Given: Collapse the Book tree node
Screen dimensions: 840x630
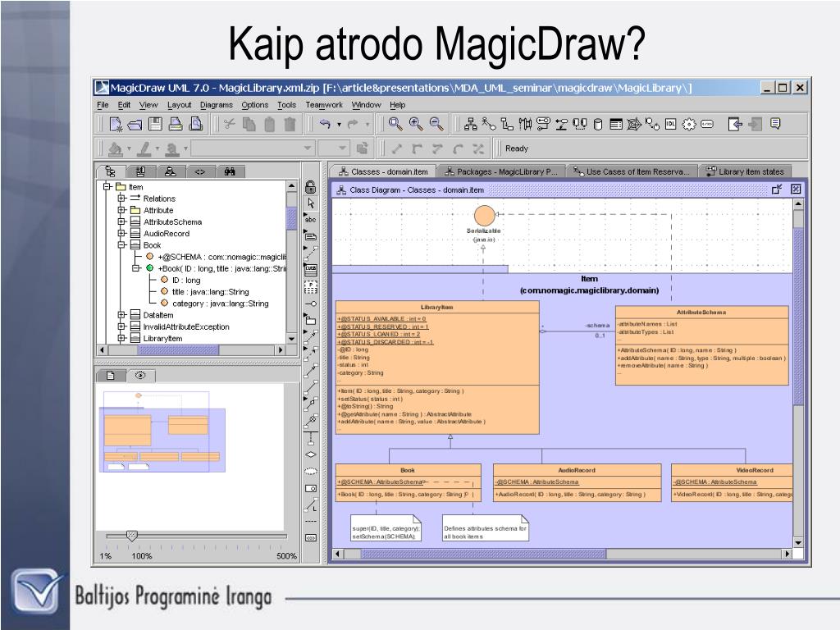Looking at the screenshot, I should coord(121,244).
